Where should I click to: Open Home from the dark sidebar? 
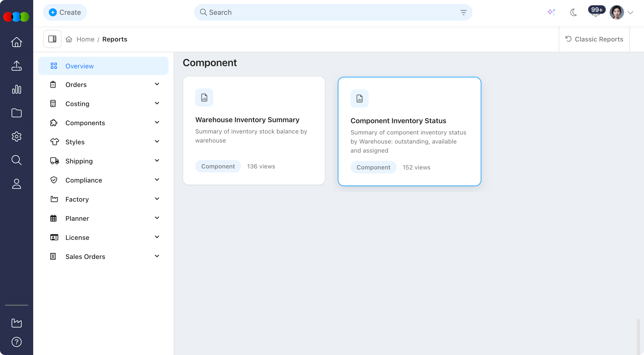pos(17,42)
